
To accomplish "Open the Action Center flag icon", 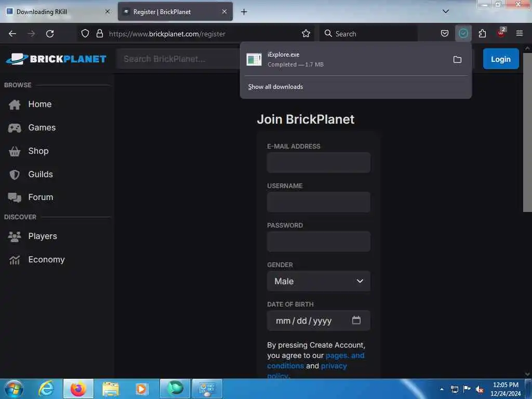I will click(467, 389).
